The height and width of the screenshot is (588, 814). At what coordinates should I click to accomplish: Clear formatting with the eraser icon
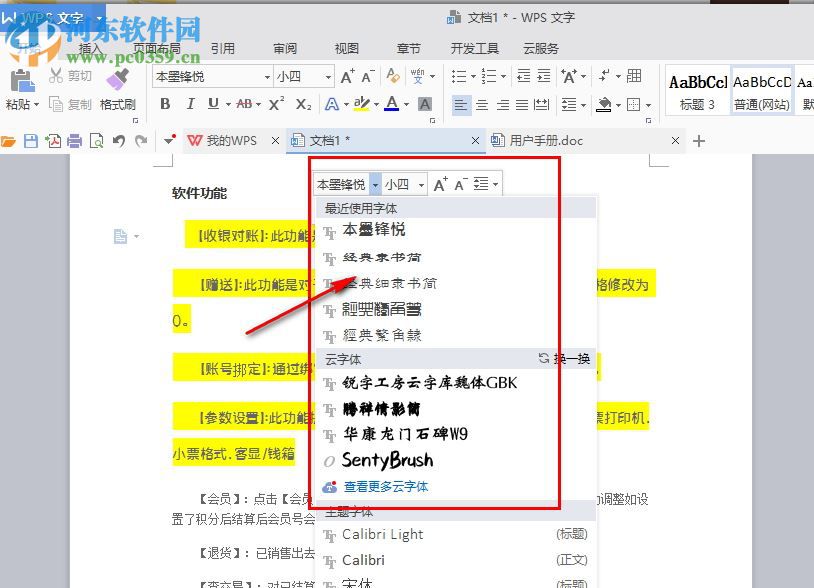coord(392,76)
